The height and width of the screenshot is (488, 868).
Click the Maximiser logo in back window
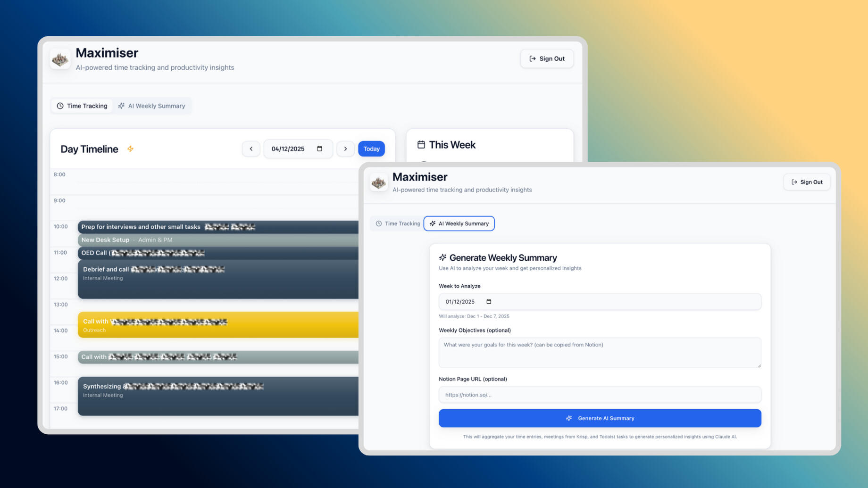click(x=60, y=59)
